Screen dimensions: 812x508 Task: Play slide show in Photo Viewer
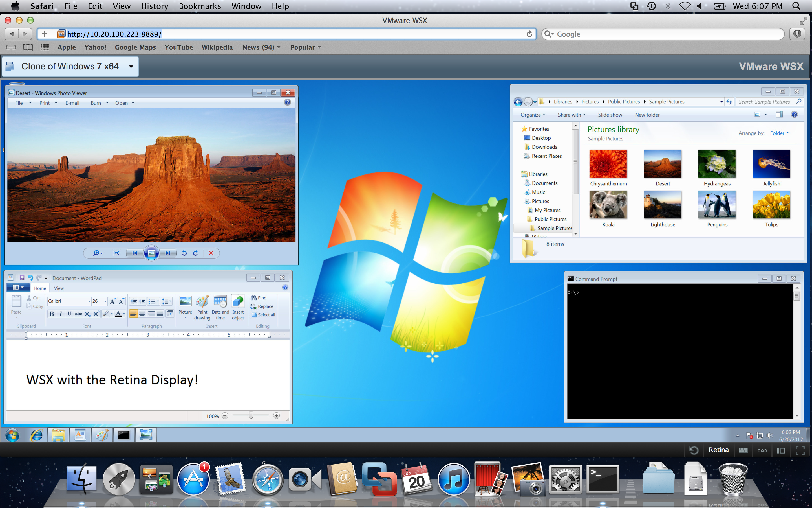click(151, 253)
